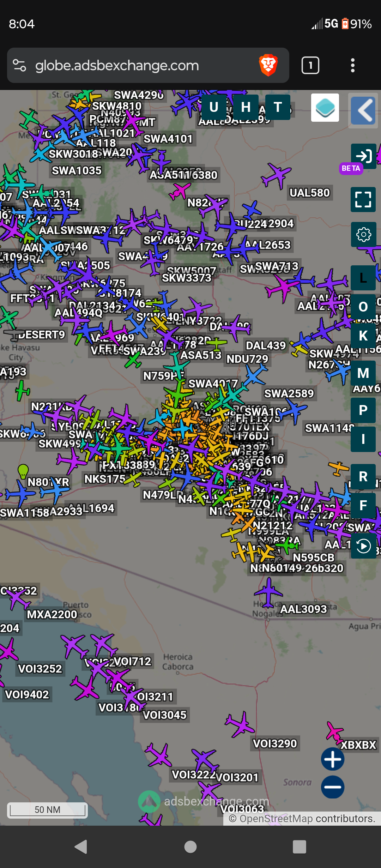Image resolution: width=381 pixels, height=868 pixels.
Task: Select aircraft label SWA713
Action: (x=277, y=266)
